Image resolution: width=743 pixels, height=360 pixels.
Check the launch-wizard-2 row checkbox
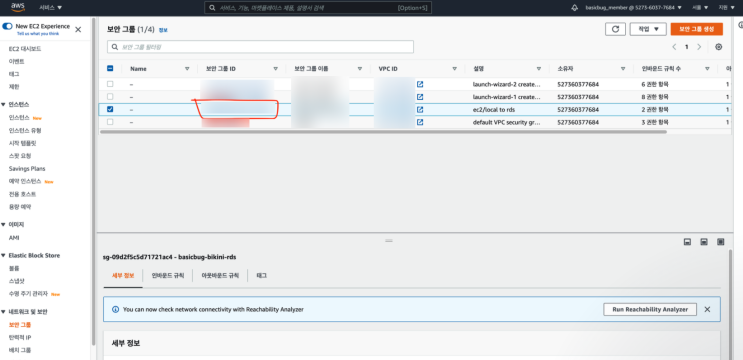[110, 84]
